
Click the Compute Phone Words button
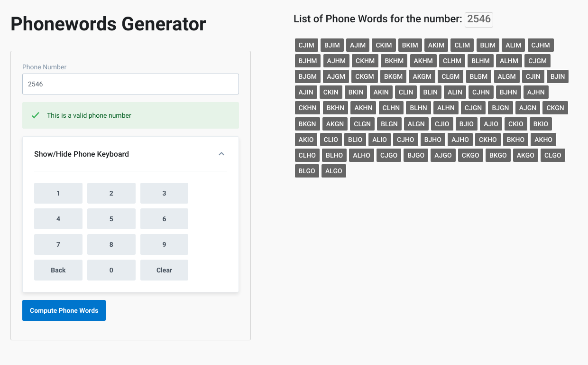(x=64, y=310)
